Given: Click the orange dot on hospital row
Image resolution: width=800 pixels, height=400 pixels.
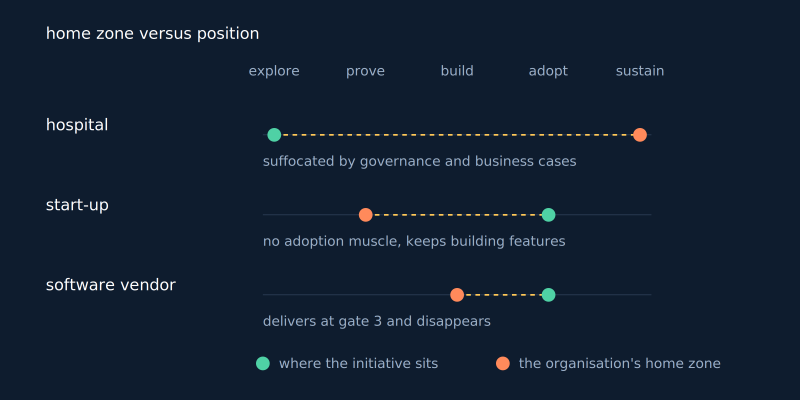Looking at the screenshot, I should coord(640,135).
